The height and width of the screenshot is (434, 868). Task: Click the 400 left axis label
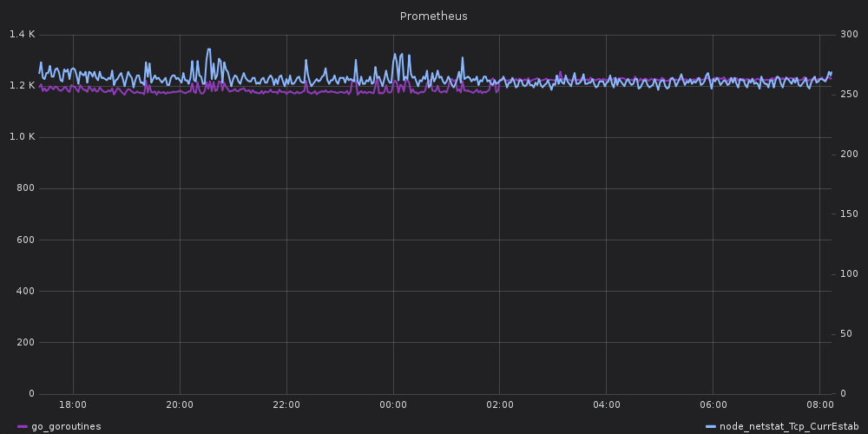point(26,291)
